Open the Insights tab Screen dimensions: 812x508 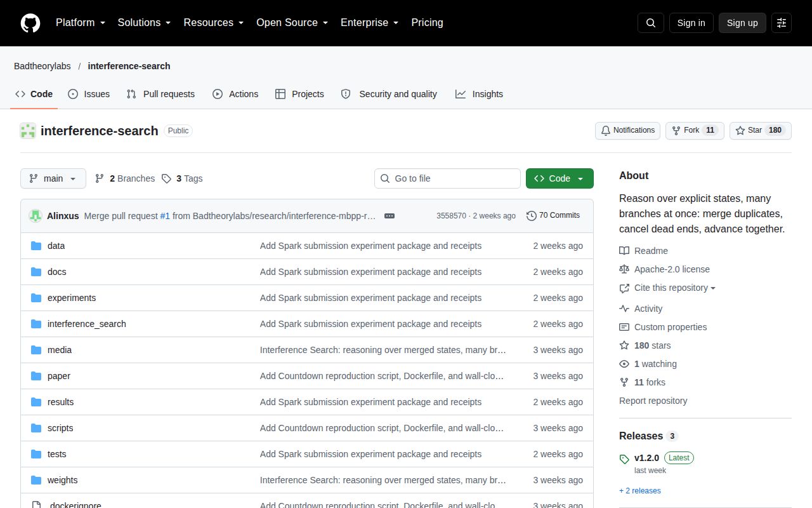point(479,94)
